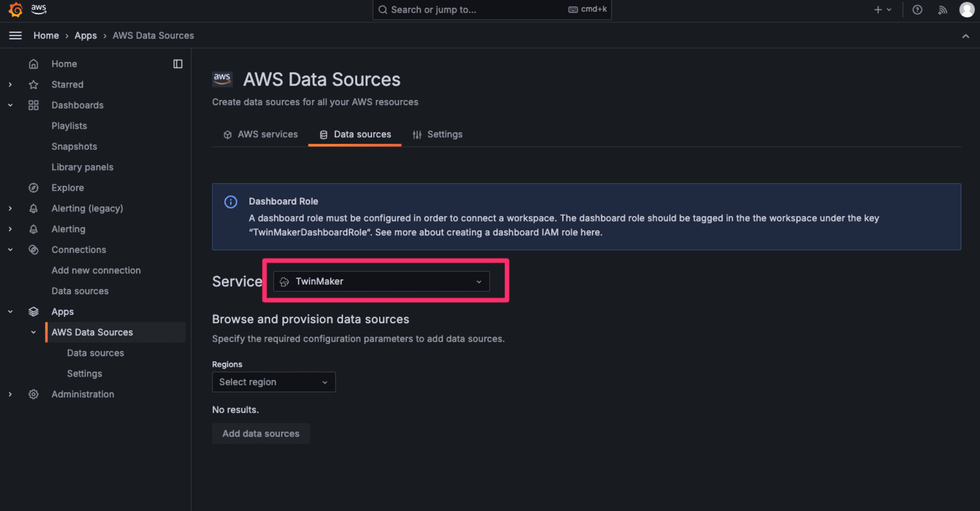
Task: Click the Starred star icon
Action: click(33, 84)
